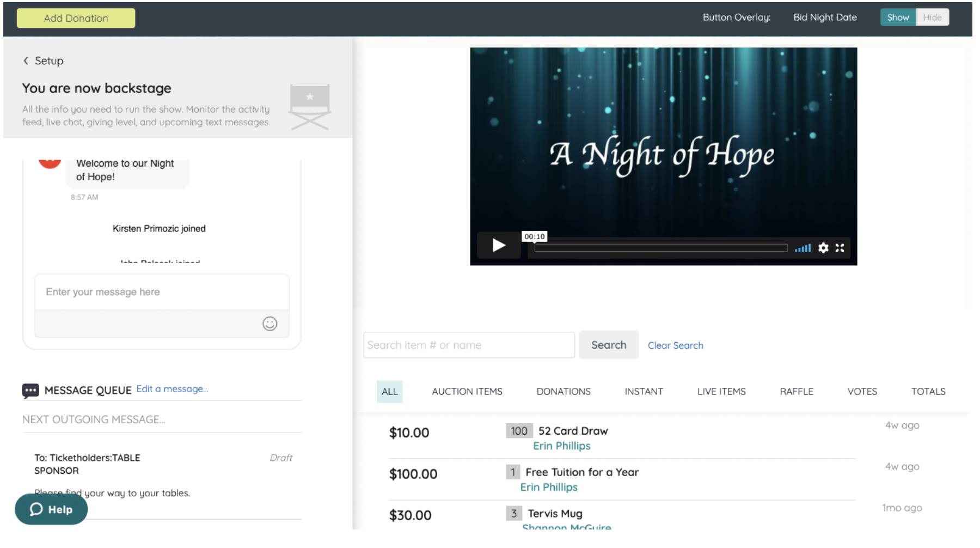This screenshot has width=980, height=548.
Task: Switch to the Votes tab
Action: (862, 392)
